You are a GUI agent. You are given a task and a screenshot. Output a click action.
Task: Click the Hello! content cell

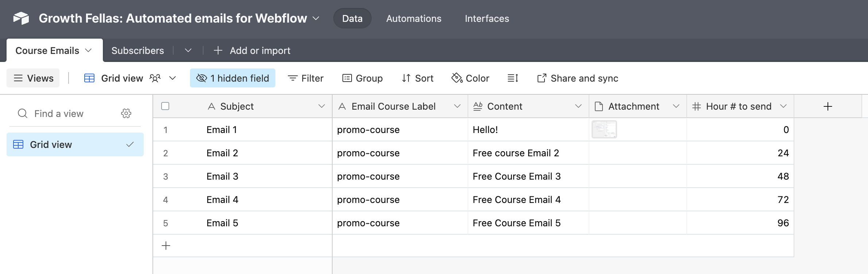click(528, 130)
